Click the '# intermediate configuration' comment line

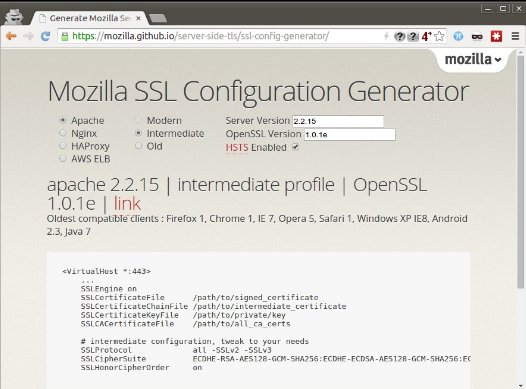coord(195,341)
